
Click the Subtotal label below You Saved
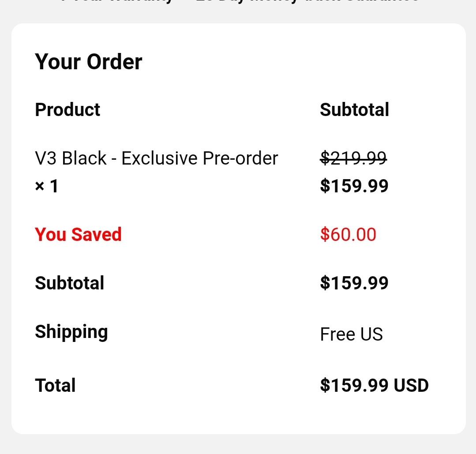click(x=69, y=283)
